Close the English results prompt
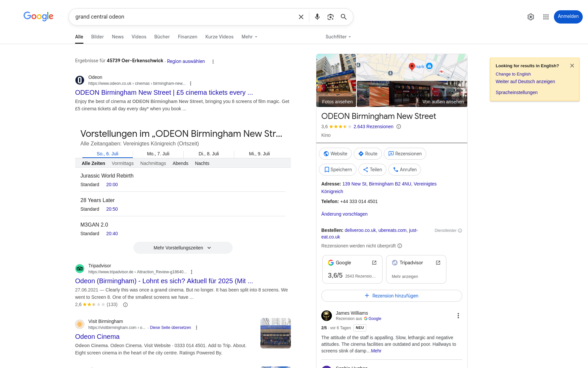The width and height of the screenshot is (588, 368). tap(572, 66)
